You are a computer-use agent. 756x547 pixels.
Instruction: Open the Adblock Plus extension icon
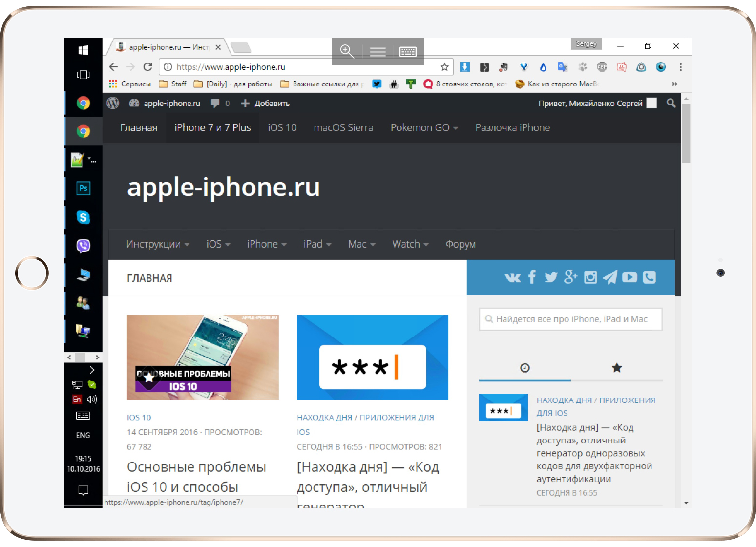tap(602, 67)
